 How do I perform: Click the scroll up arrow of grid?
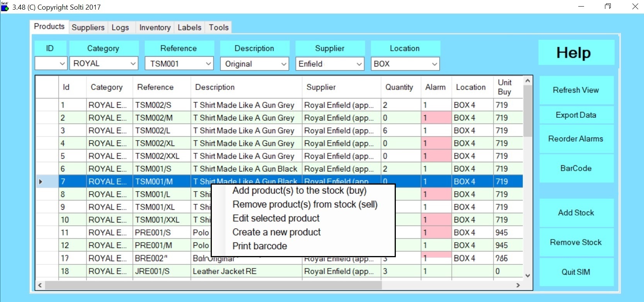(x=528, y=81)
